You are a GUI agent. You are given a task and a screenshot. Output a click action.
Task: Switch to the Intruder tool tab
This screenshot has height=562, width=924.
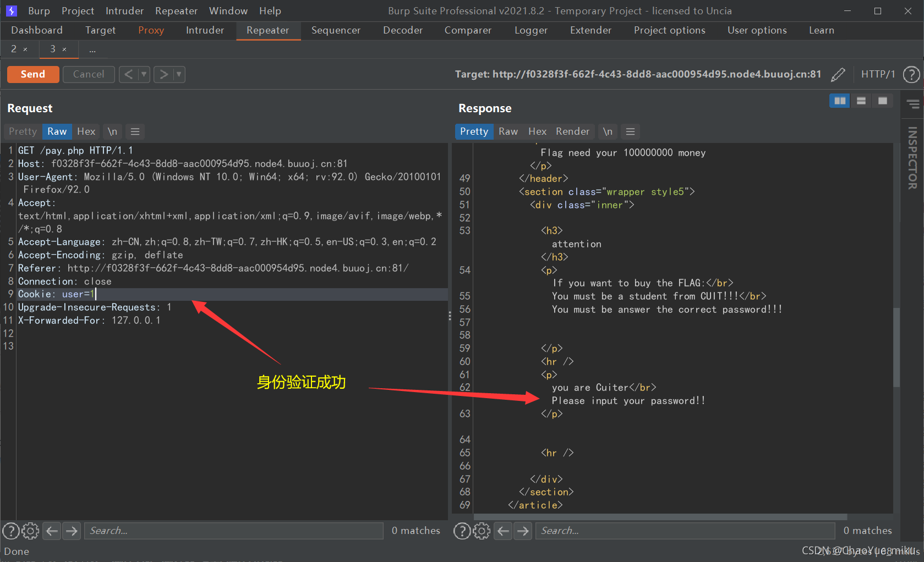[x=205, y=30]
